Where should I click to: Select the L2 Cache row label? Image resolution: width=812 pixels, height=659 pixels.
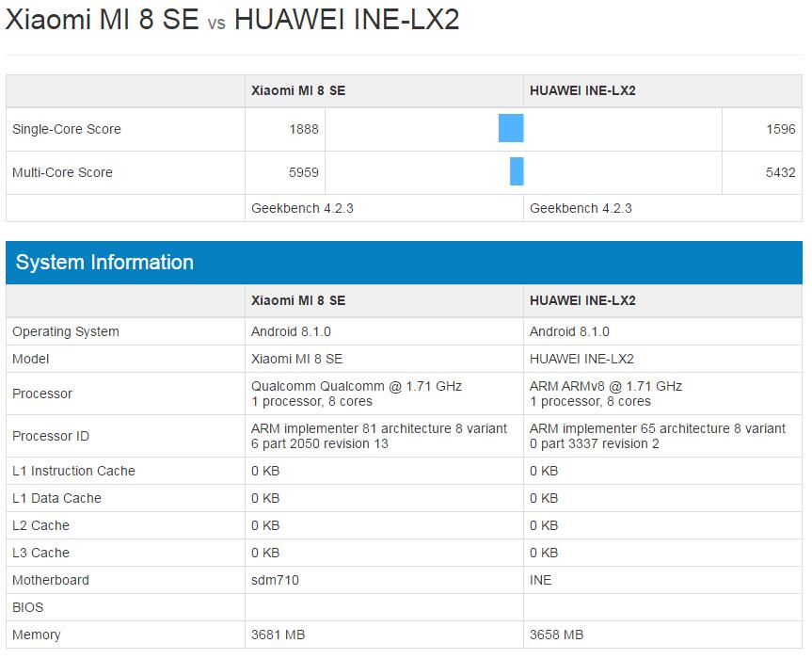tap(40, 526)
